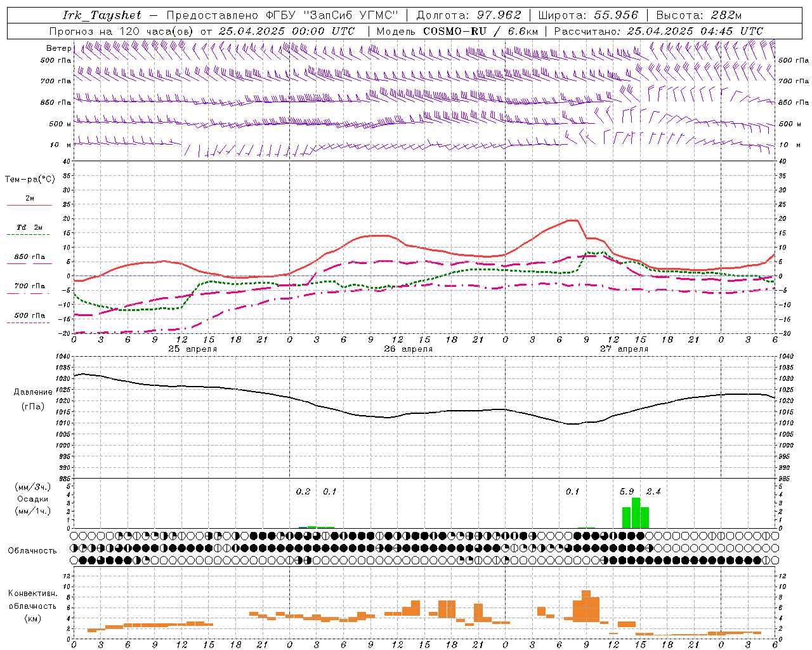Click the 'Давление' pressure panel label
This screenshot has height=650, width=812.
pos(32,392)
